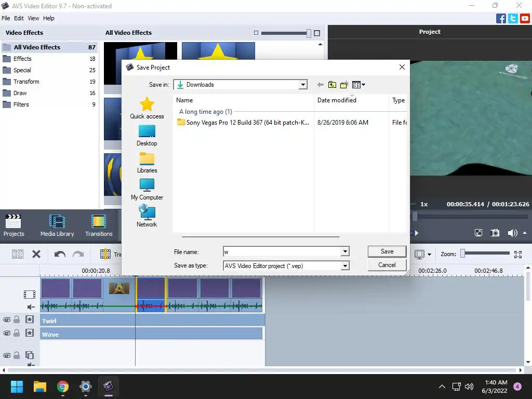Click the Cancel button

(387, 265)
